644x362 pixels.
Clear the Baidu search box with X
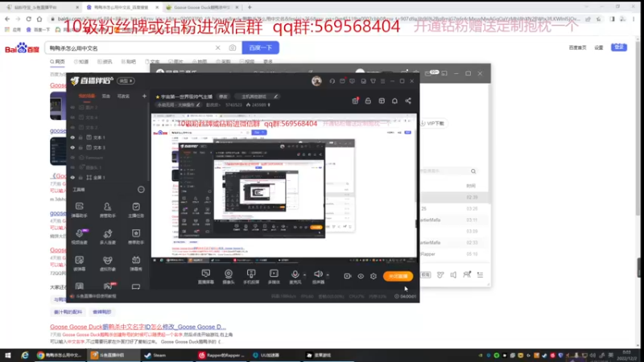pos(217,48)
